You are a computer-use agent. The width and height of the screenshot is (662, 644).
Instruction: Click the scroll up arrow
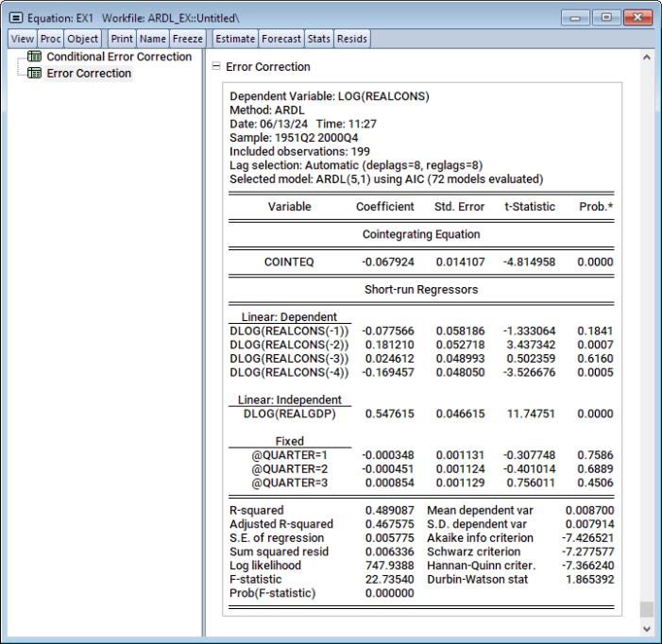[x=646, y=59]
